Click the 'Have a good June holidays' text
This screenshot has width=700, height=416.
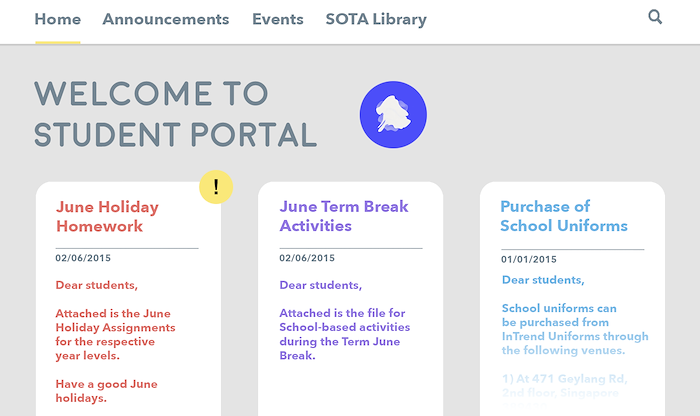click(106, 391)
